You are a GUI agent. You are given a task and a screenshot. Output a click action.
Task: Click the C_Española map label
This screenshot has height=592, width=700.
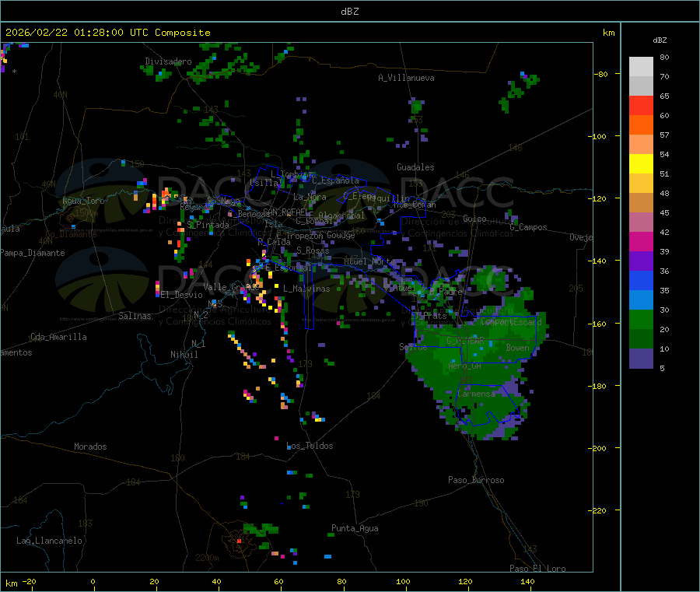click(336, 180)
